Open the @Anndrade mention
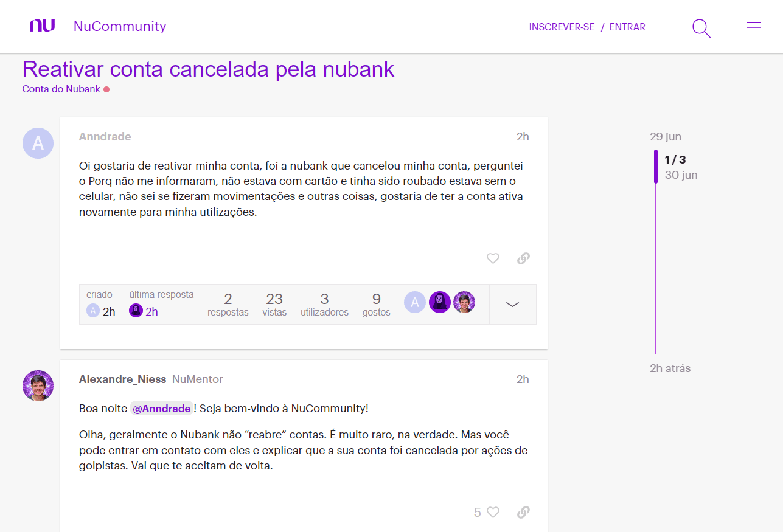Screen dimensions: 783x532 (161, 409)
